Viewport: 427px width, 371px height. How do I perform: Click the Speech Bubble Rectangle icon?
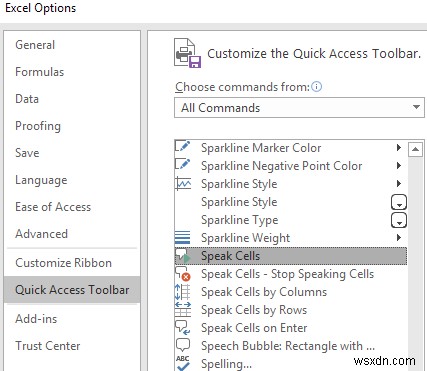(183, 345)
